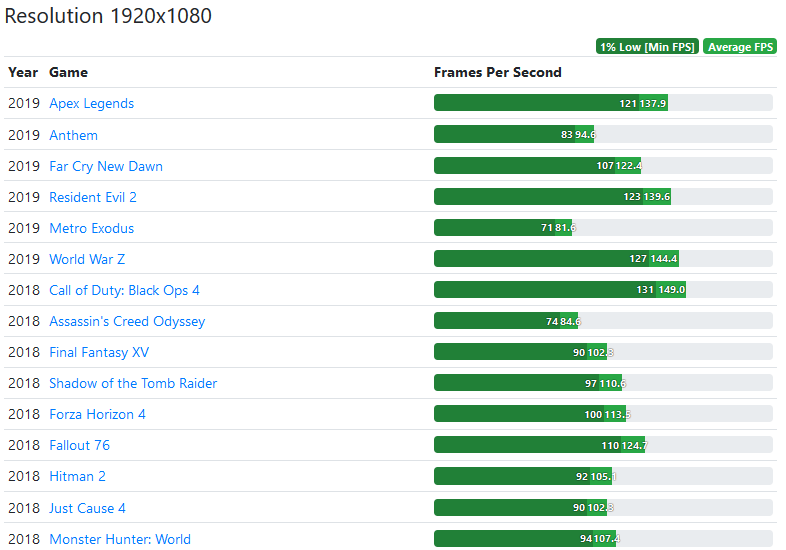
Task: Click the Monster Hunter: World FPS bar
Action: [603, 538]
